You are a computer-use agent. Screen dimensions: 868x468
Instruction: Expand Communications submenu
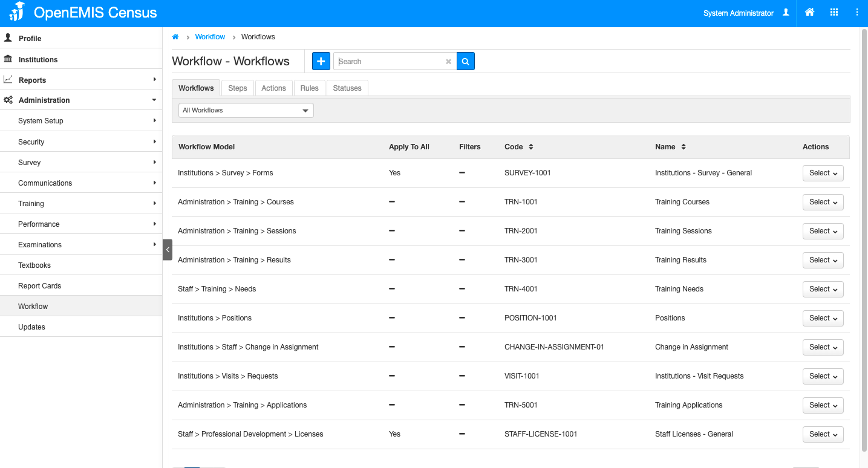[154, 183]
